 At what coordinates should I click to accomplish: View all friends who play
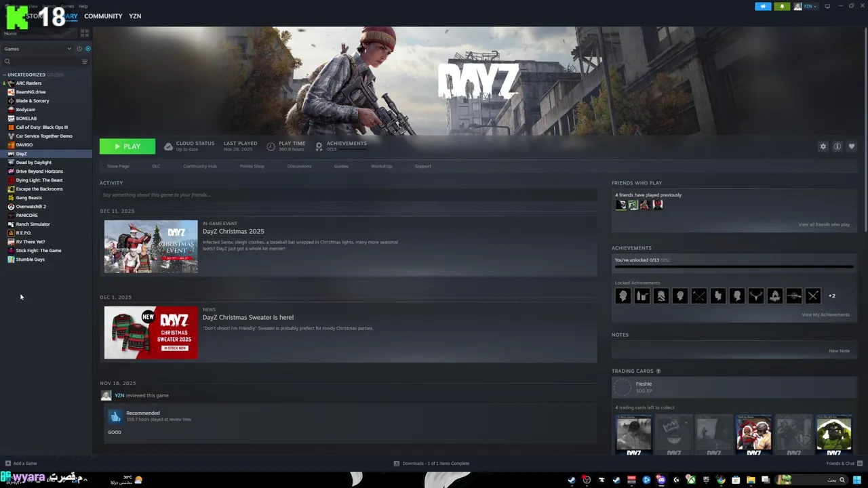pyautogui.click(x=824, y=224)
